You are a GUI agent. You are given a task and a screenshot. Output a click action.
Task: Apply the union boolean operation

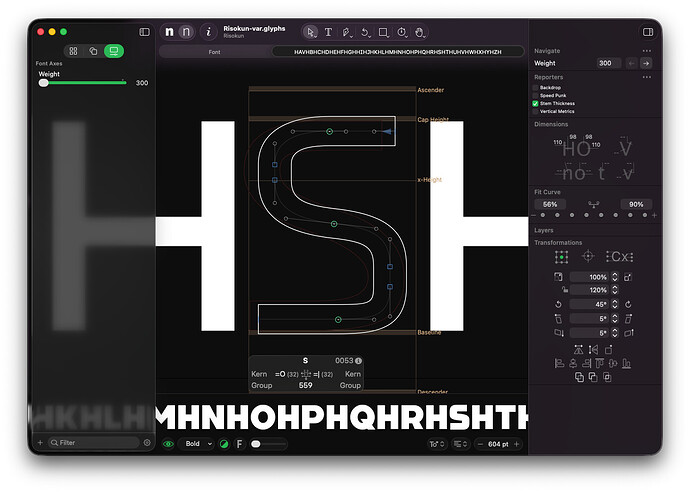(x=579, y=377)
